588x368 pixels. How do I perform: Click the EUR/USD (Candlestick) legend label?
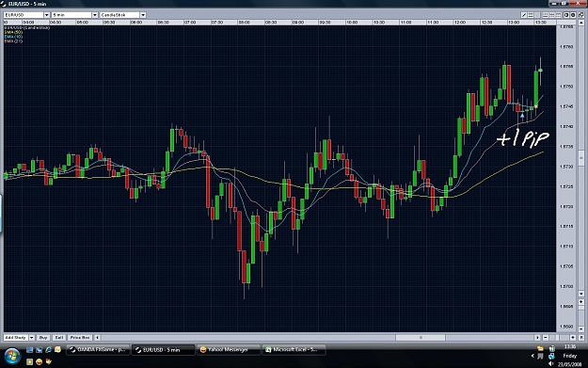tap(27, 27)
